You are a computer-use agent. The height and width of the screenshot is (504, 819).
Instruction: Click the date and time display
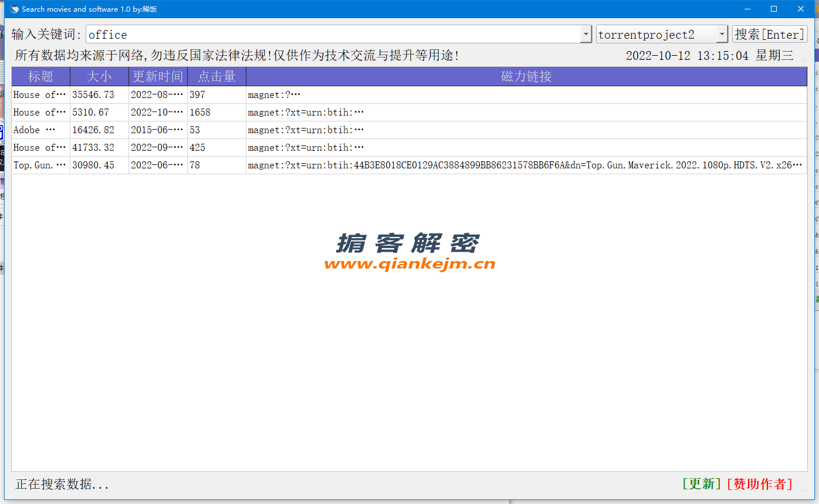click(710, 56)
